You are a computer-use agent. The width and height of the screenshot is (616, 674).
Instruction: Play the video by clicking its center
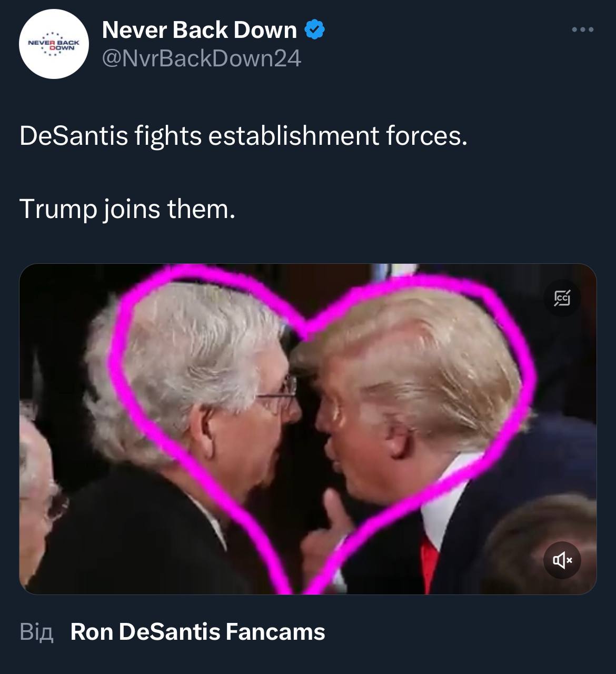[x=308, y=429]
